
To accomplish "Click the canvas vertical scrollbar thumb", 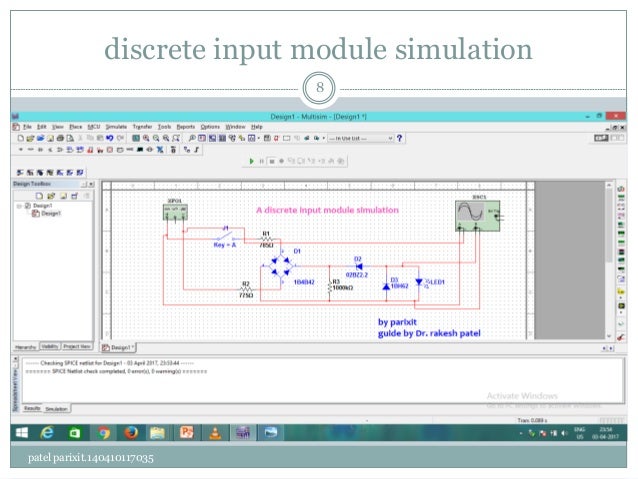I will coord(609,225).
